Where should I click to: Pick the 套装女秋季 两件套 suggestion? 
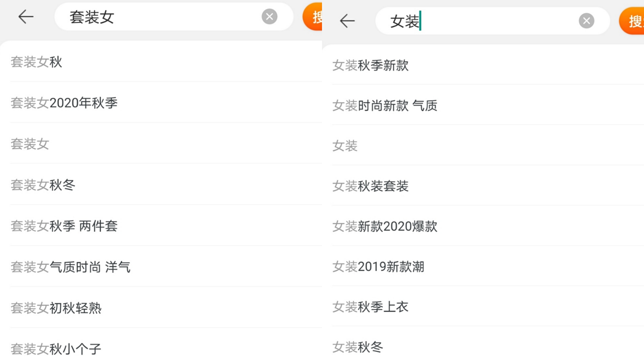pyautogui.click(x=64, y=226)
